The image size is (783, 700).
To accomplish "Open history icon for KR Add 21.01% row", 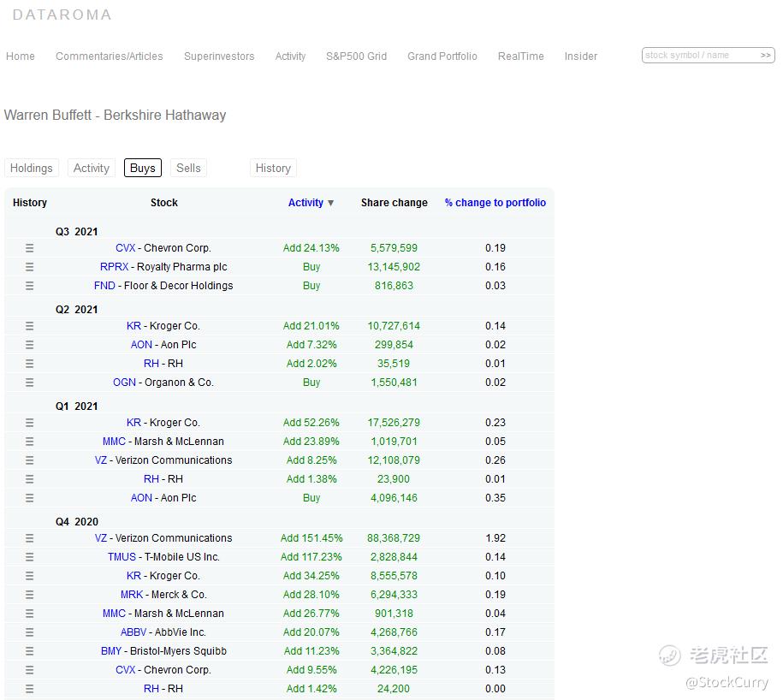I will pos(29,326).
